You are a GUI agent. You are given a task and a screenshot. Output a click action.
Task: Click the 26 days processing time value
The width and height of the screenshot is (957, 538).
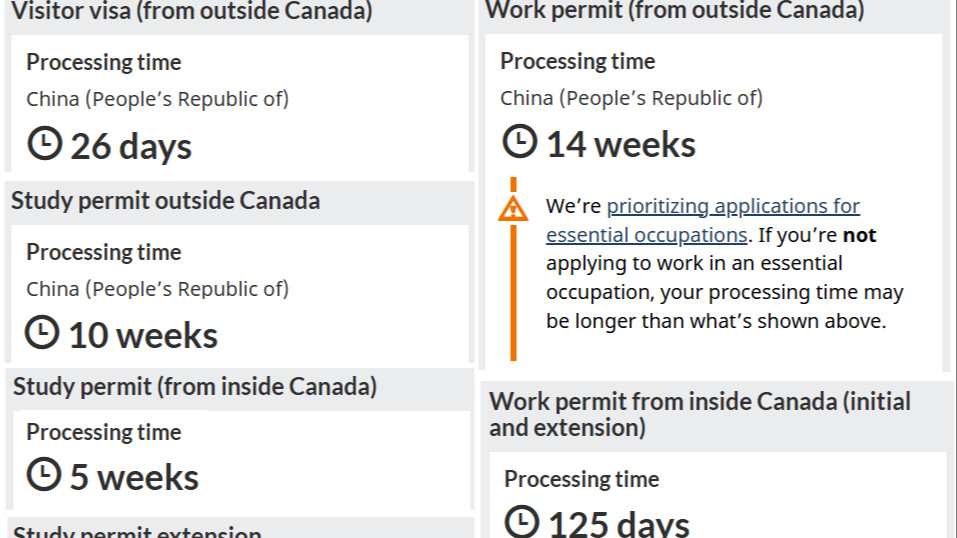pos(131,147)
